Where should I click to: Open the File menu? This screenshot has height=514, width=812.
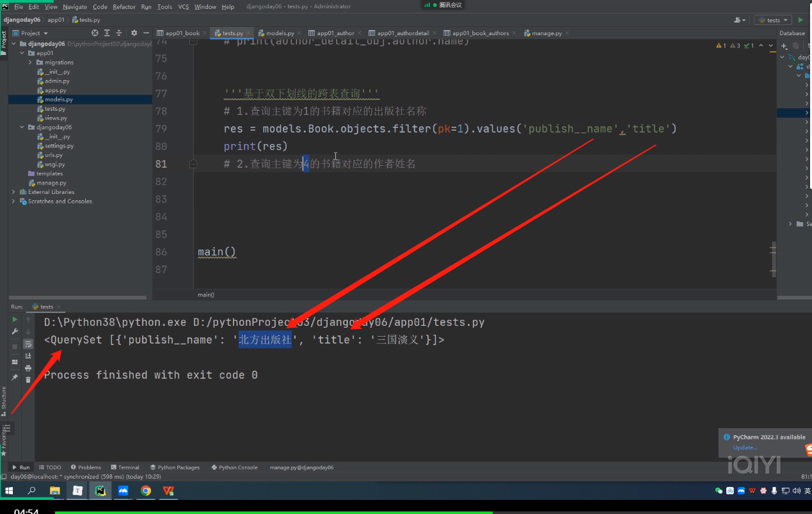(18, 6)
